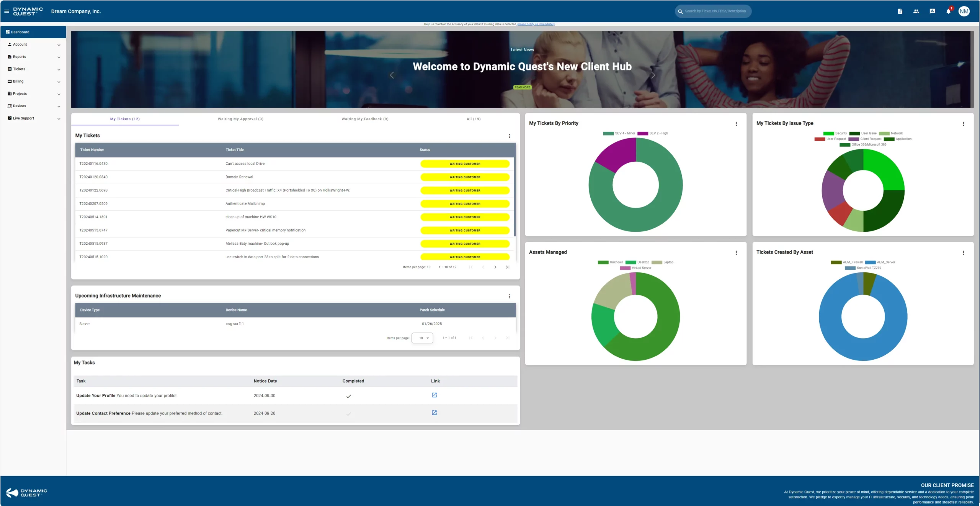Focus the ticket search input field
The image size is (980, 506).
coord(715,11)
